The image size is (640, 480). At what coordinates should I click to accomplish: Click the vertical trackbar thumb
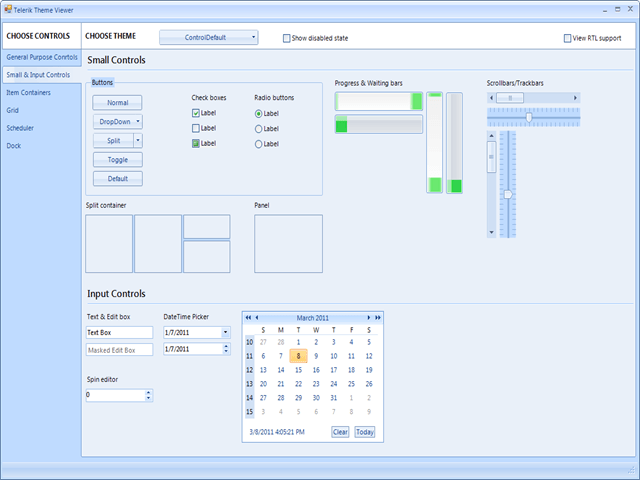tap(508, 194)
